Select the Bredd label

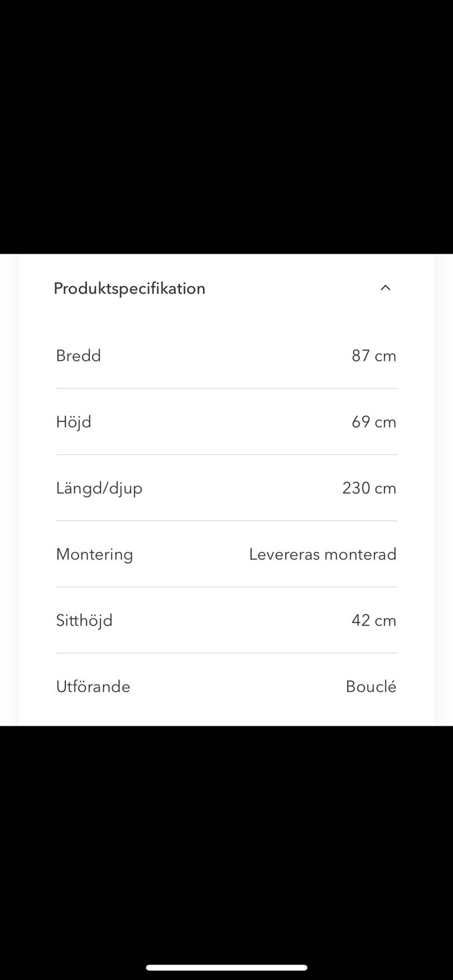pos(78,356)
